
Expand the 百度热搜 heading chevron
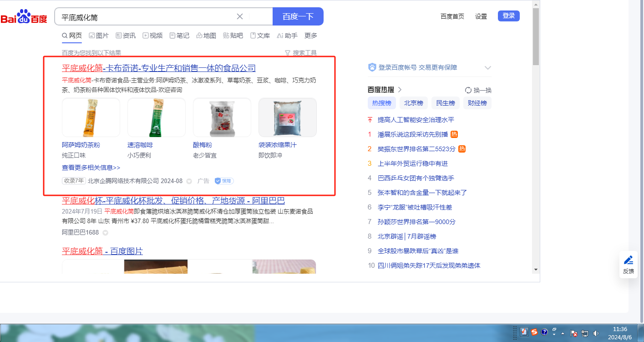coord(400,90)
